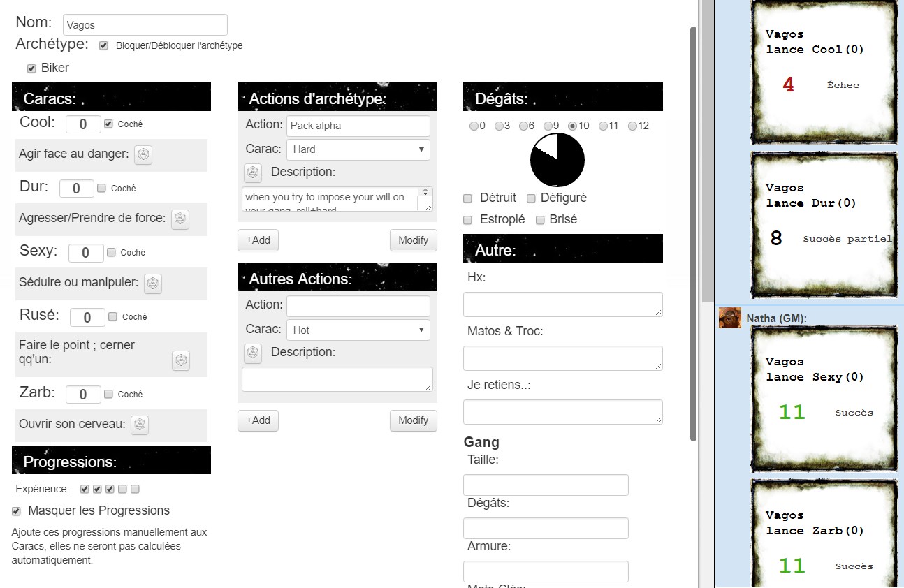This screenshot has height=588, width=904.
Task: Click the damage countdown clock
Action: pos(557,160)
